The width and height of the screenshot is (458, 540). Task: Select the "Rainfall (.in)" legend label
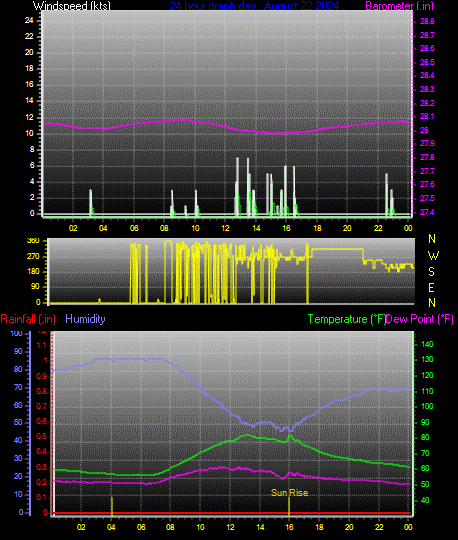28,319
